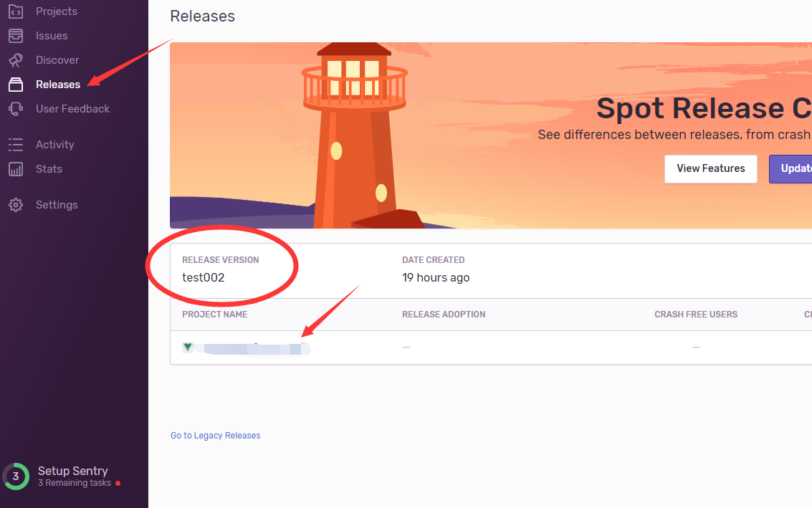This screenshot has width=812, height=508.
Task: Open User Feedback page
Action: 72,109
